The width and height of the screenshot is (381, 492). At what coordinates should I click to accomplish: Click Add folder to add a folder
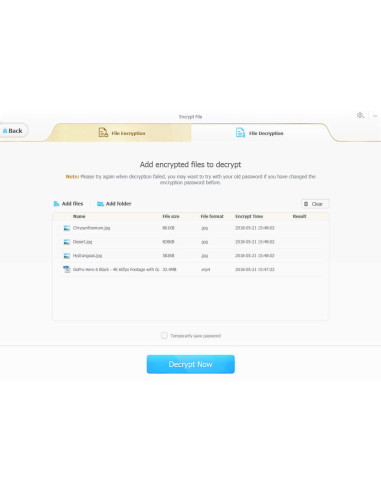pyautogui.click(x=114, y=204)
